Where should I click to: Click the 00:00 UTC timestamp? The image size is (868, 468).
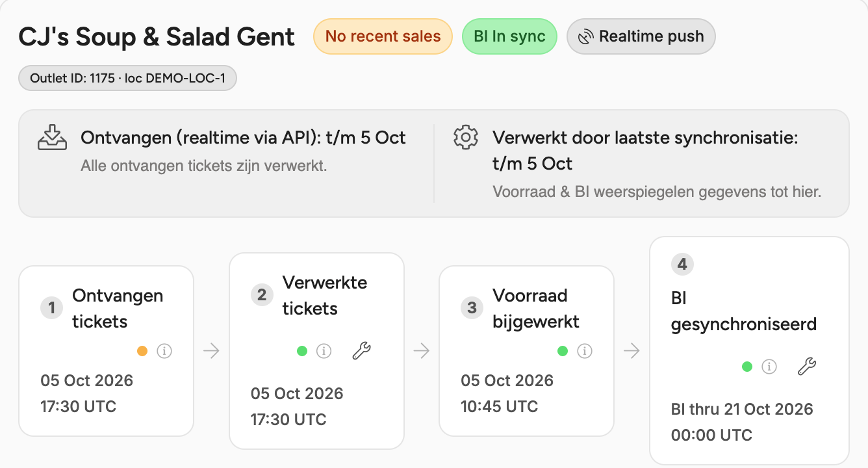pos(711,435)
